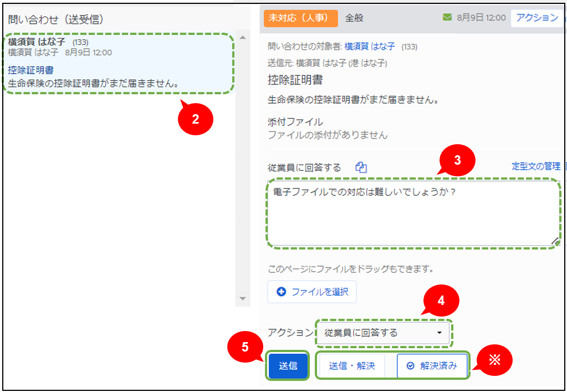Click the red ※ annotation marker

pyautogui.click(x=494, y=361)
